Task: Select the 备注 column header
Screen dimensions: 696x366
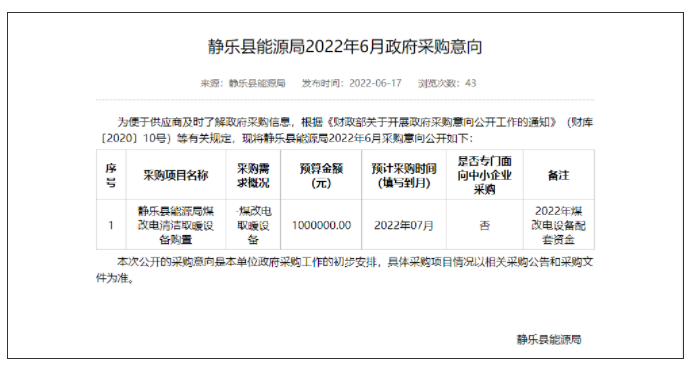Action: (x=558, y=175)
